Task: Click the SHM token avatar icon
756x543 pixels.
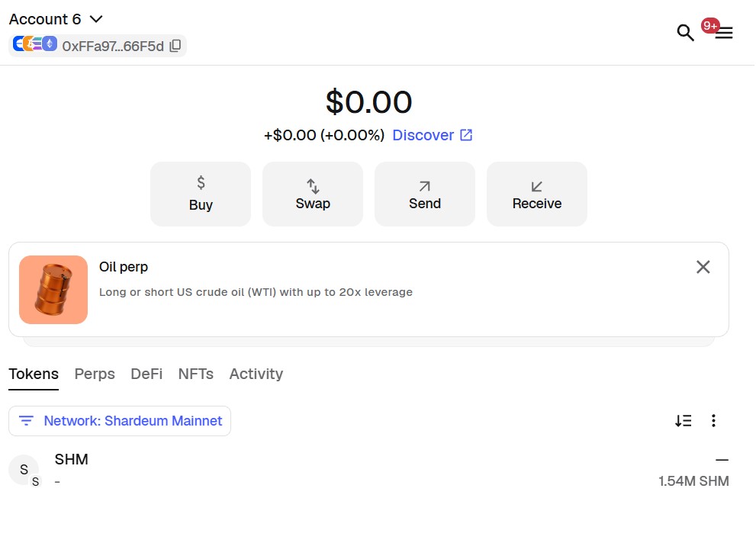Action: [24, 470]
